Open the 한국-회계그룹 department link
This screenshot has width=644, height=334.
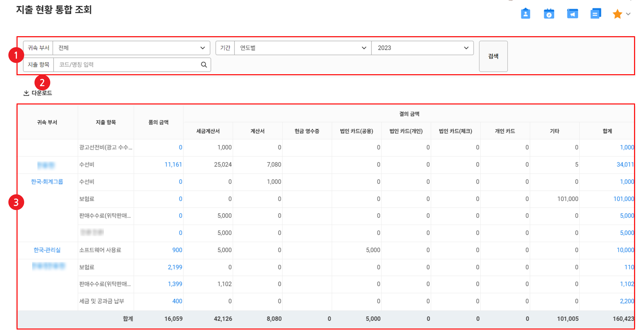click(x=47, y=182)
